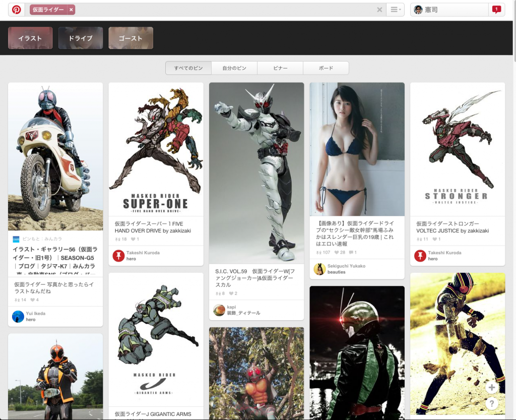Open Sekiguchi Yukako's profile avatar
Screen dimensions: 516x420
tap(319, 269)
